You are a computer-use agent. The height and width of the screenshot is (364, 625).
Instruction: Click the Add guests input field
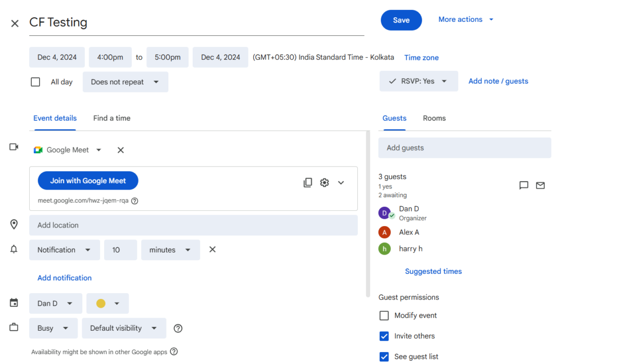464,148
